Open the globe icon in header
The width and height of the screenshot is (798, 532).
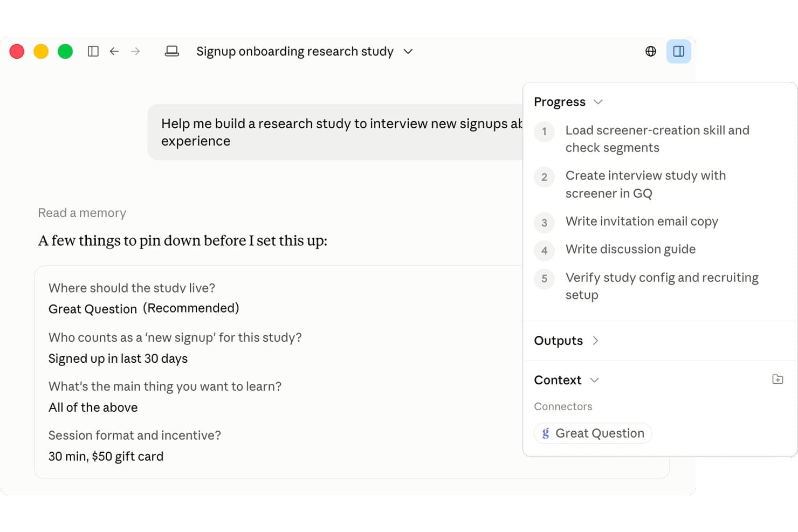651,51
